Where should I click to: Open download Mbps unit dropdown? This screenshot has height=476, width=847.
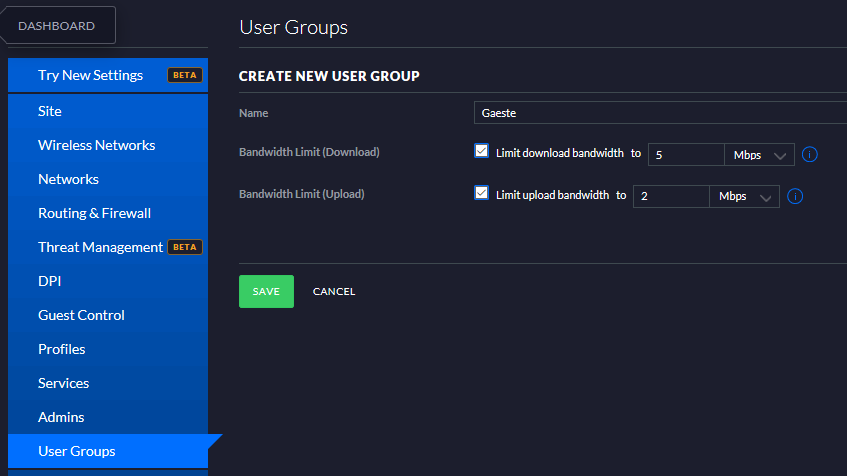click(x=759, y=155)
